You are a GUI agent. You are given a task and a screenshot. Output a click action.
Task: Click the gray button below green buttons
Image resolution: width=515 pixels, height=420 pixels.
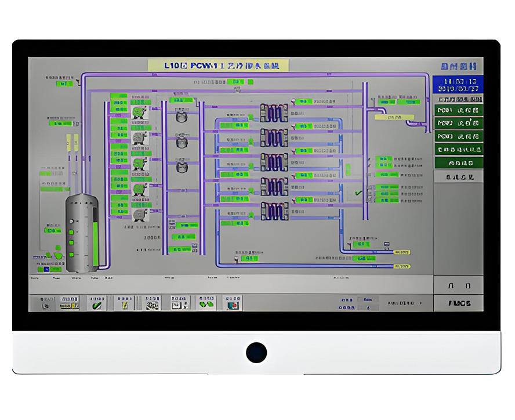[x=458, y=176]
